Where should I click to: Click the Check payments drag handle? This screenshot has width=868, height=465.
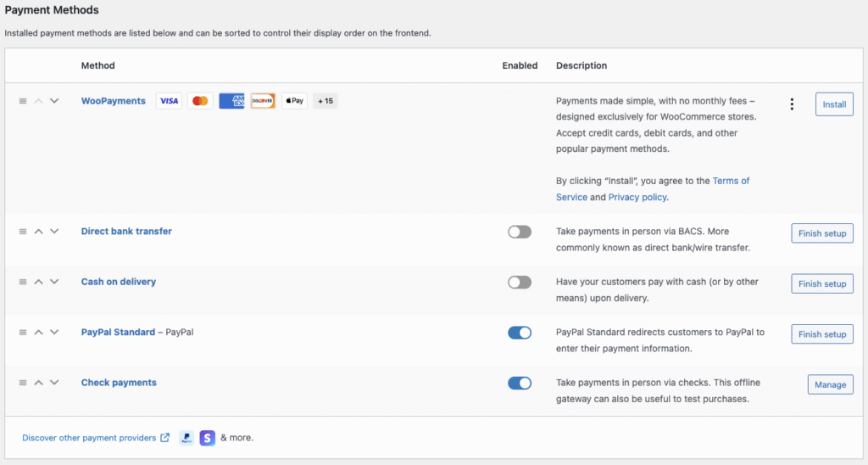(23, 383)
